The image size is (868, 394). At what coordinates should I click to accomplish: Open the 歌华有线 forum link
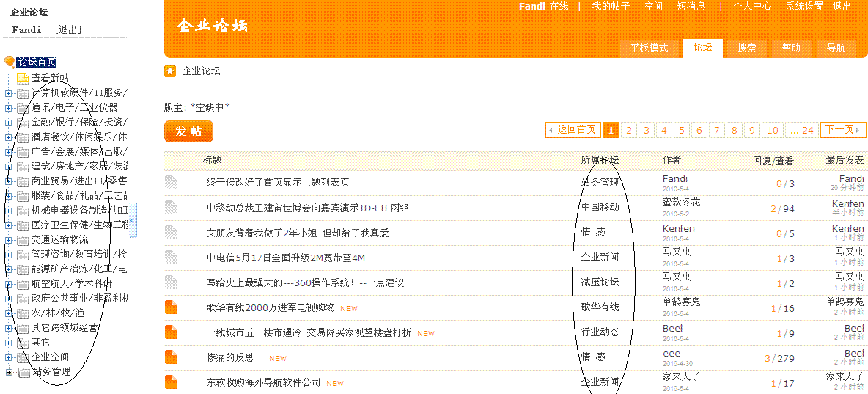click(x=600, y=307)
